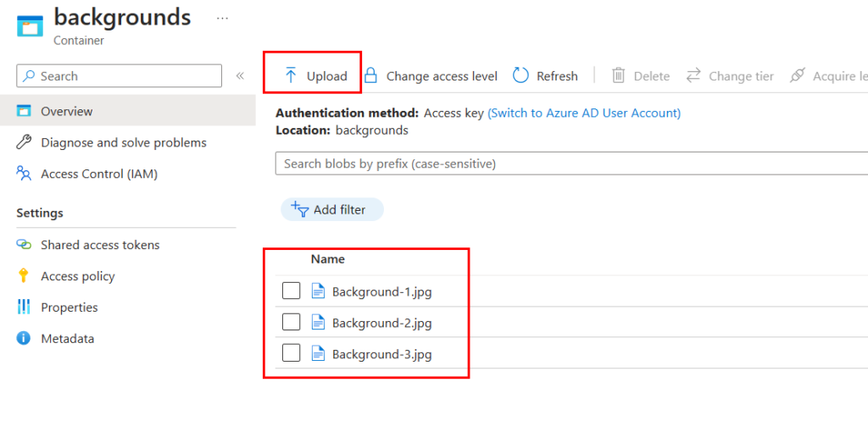The image size is (868, 421).
Task: Open Access Control (IAM) page
Action: 98,174
